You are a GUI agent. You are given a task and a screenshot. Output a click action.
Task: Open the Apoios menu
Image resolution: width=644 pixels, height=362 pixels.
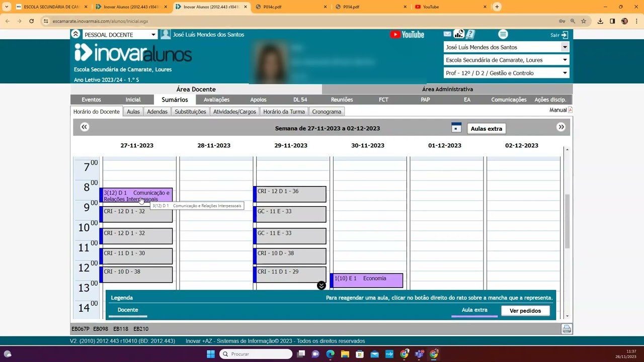(258, 100)
